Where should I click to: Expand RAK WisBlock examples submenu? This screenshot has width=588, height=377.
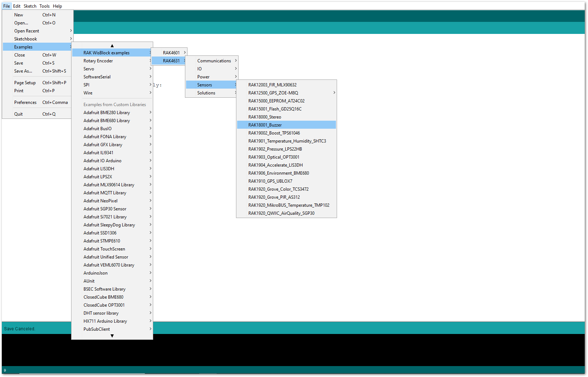[x=112, y=53]
